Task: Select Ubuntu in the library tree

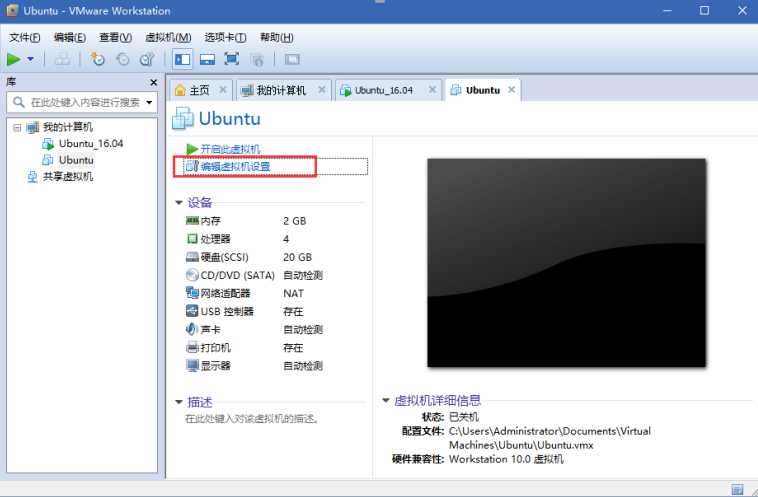Action: (76, 160)
